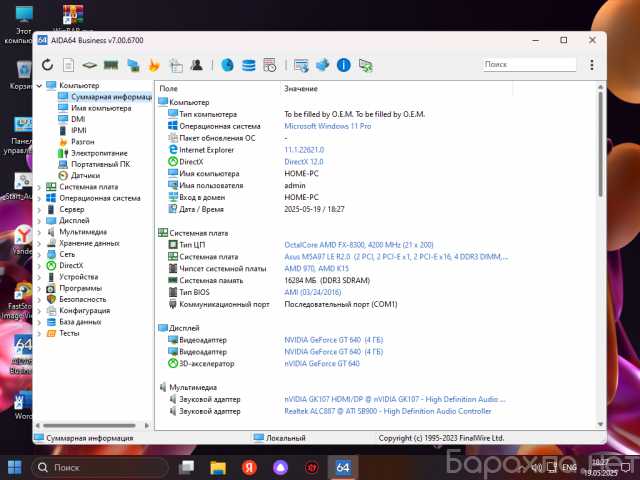640x480 pixels.
Task: Open the AMI (03/24/2016) BIOS link
Action: coord(312,292)
